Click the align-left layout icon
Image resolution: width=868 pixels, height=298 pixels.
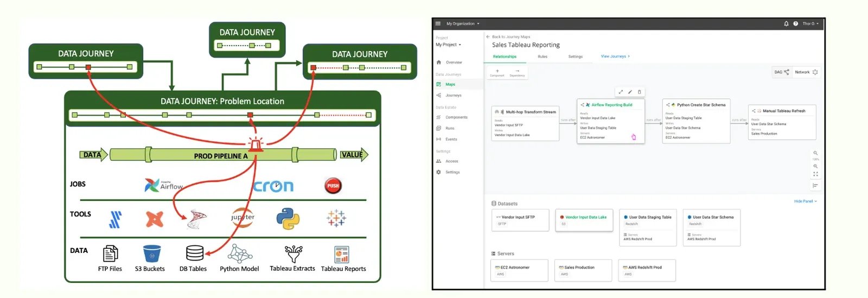(815, 186)
